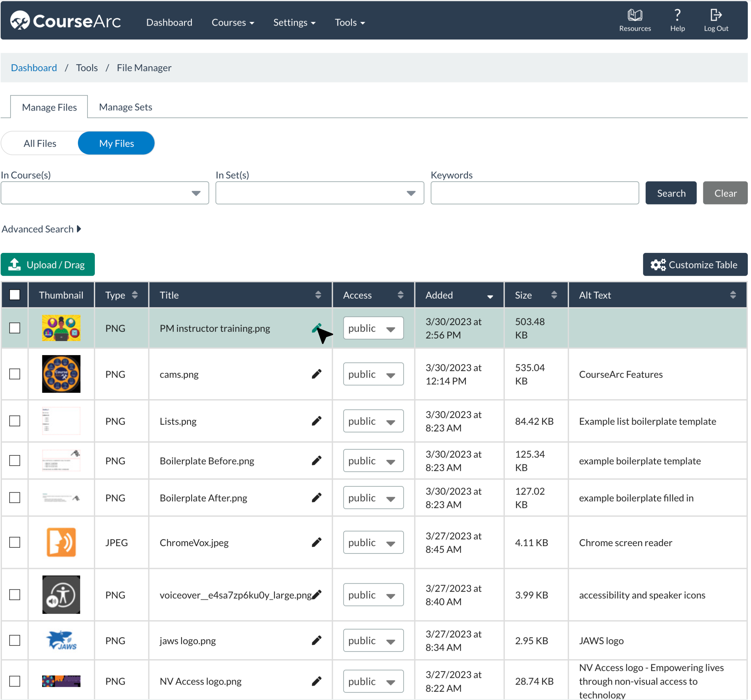The width and height of the screenshot is (751, 700).
Task: Change access dropdown for Boilerplate After.png
Action: 373,497
